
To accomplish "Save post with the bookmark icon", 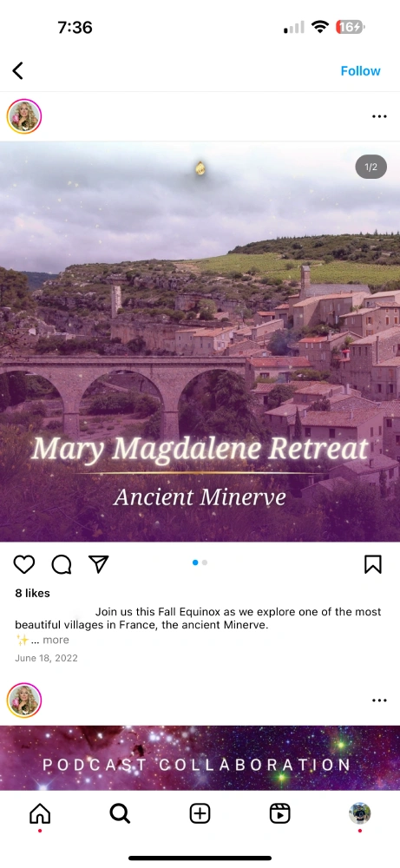I will pos(373,564).
